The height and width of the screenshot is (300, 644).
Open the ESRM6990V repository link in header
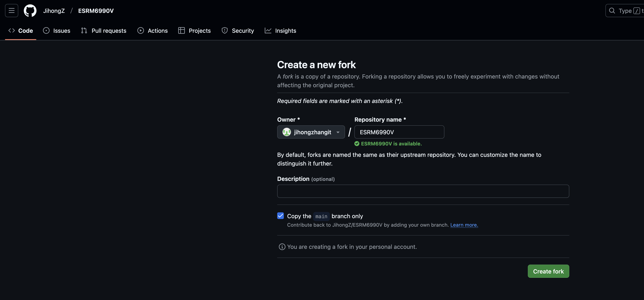coord(96,11)
